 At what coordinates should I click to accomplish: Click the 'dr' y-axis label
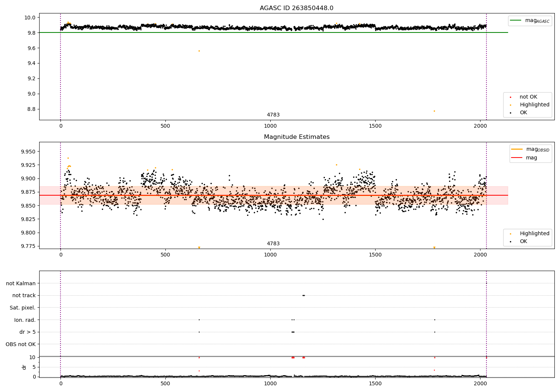[x=24, y=367]
